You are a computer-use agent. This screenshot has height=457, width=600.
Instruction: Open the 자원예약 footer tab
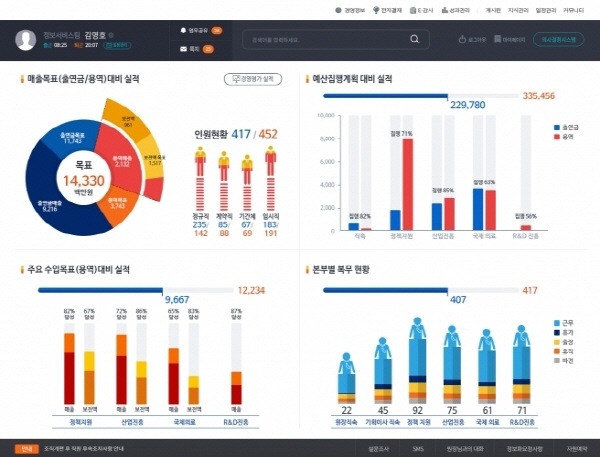577,449
